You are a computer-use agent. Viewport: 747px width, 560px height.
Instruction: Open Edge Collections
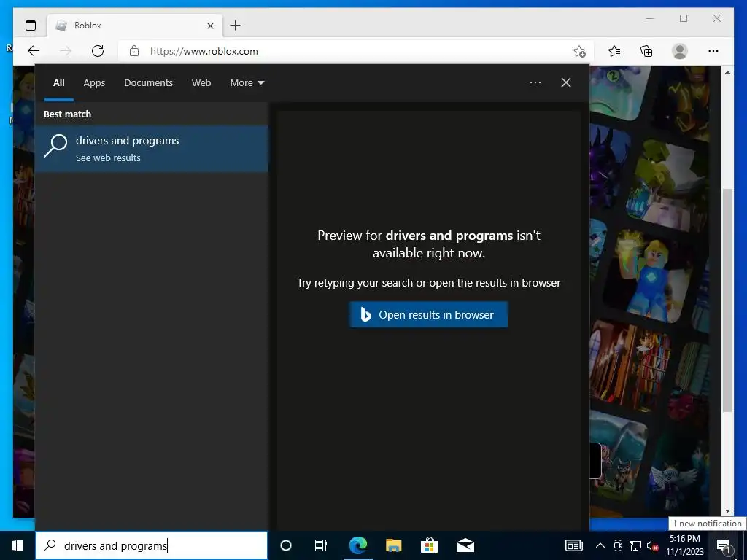(x=646, y=51)
